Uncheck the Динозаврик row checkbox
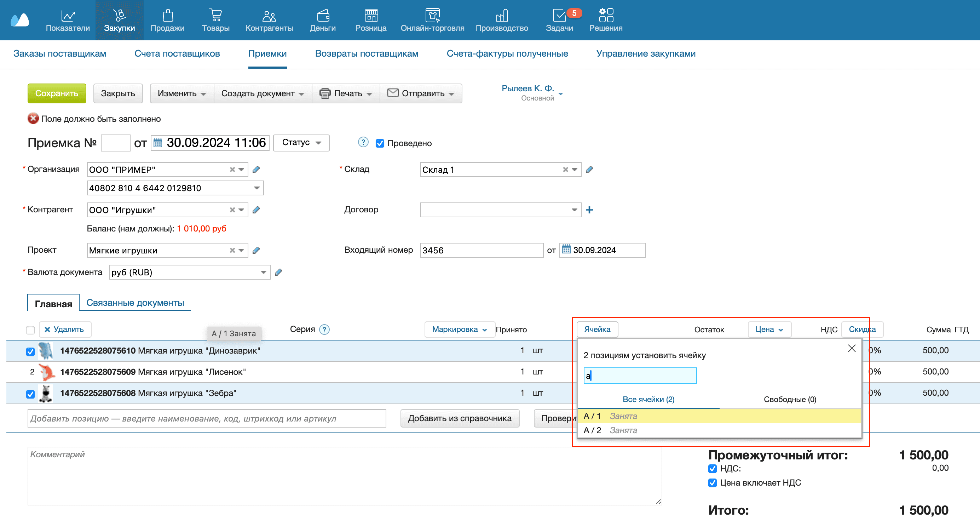This screenshot has height=521, width=980. coord(30,352)
